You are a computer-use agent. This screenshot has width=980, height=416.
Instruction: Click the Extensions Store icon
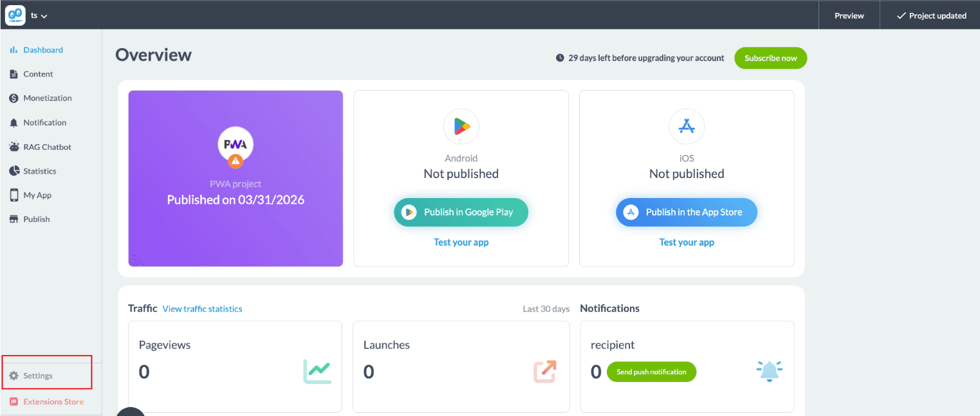14,402
